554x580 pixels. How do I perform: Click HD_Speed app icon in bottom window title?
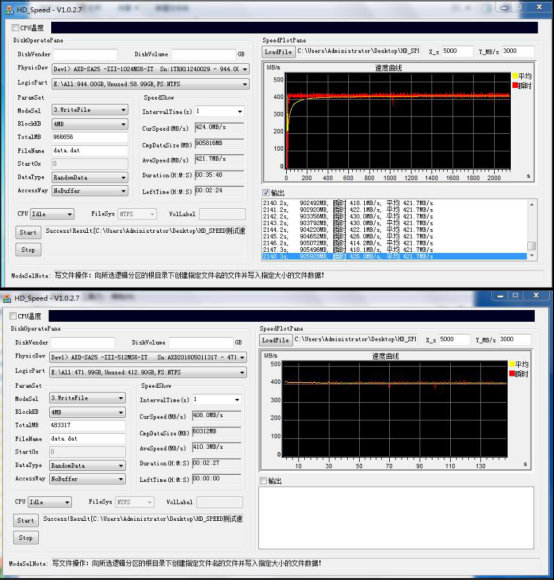coord(7,298)
